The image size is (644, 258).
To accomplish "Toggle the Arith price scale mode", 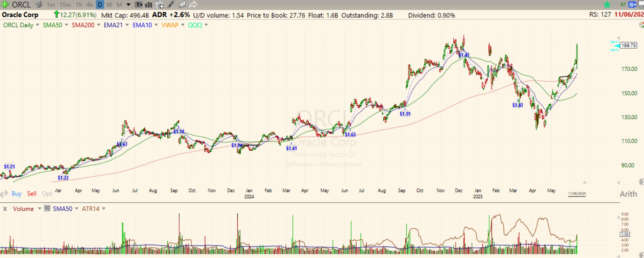I will [628, 194].
